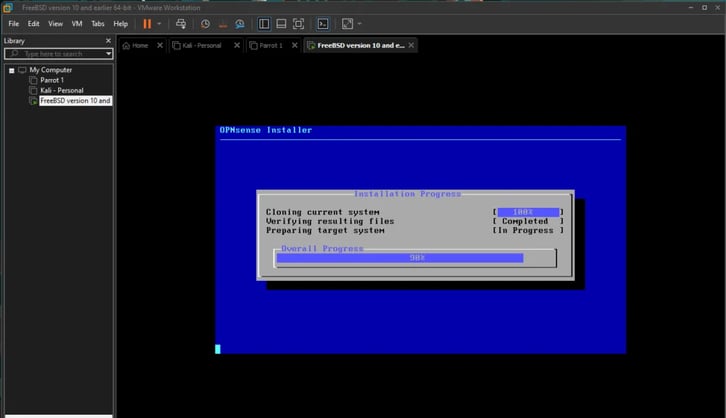
Task: Click the Verifying resulting files line
Action: pos(330,221)
